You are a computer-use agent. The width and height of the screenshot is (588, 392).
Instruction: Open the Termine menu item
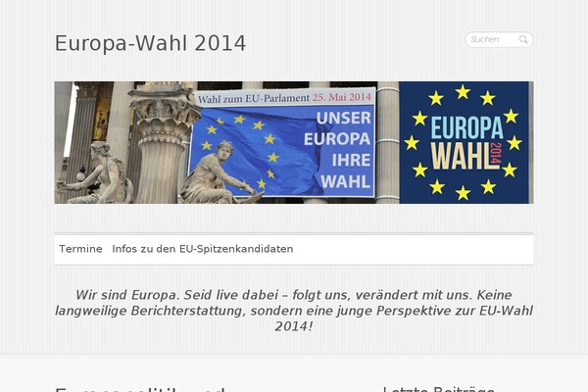coord(80,249)
